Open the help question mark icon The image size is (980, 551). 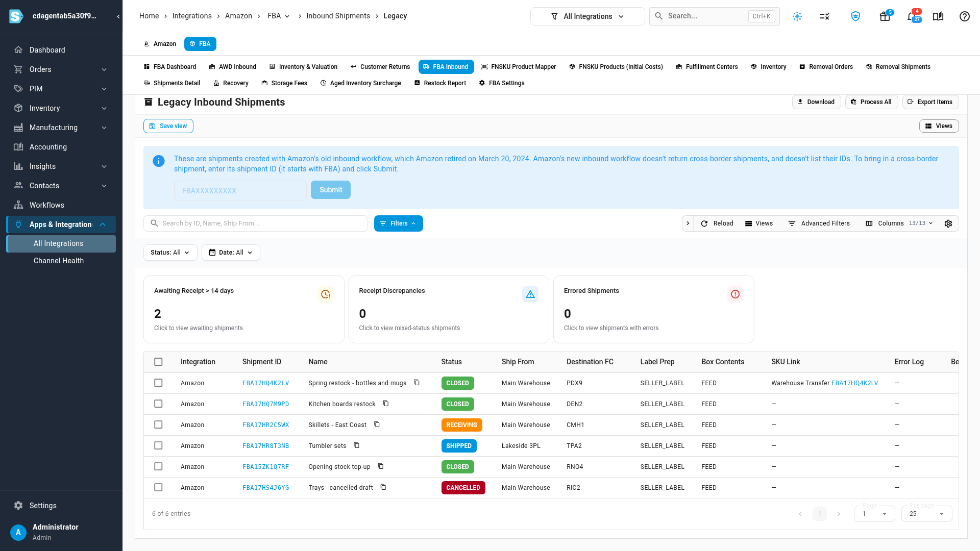tap(964, 16)
